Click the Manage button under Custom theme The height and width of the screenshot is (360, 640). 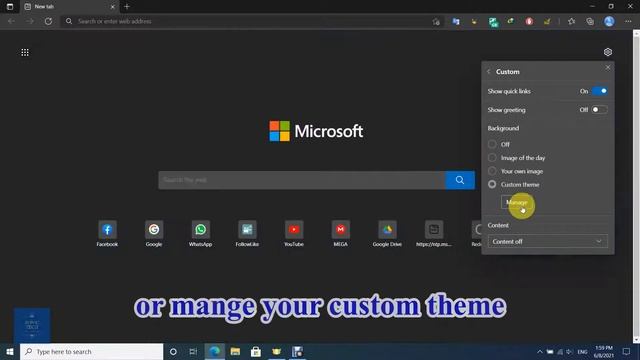pyautogui.click(x=517, y=202)
